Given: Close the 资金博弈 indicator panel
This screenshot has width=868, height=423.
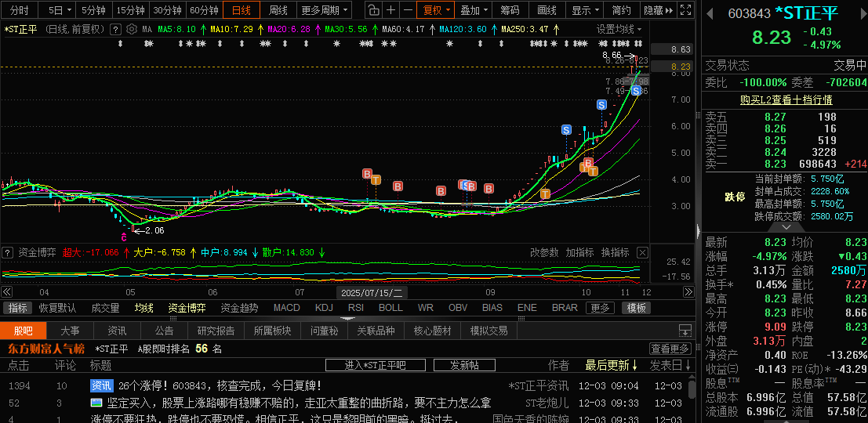Looking at the screenshot, I should (642, 252).
